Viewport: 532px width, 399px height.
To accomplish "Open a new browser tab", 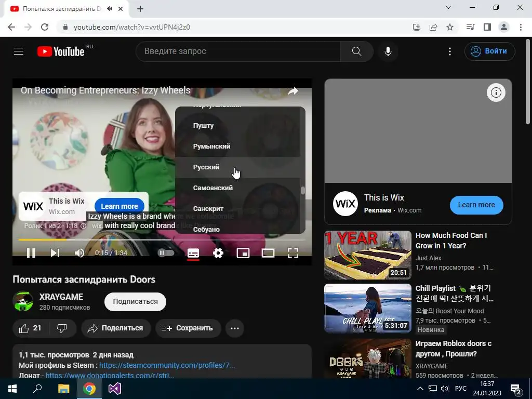I will pyautogui.click(x=140, y=9).
